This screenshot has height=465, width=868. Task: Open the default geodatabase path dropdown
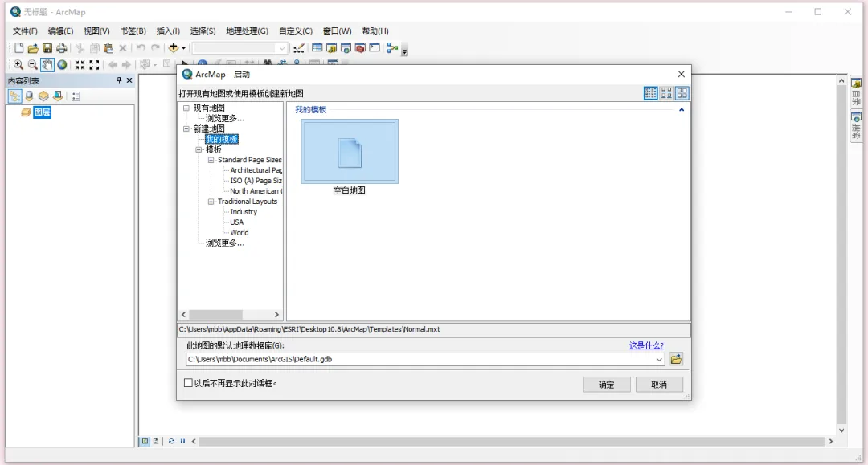pos(659,360)
